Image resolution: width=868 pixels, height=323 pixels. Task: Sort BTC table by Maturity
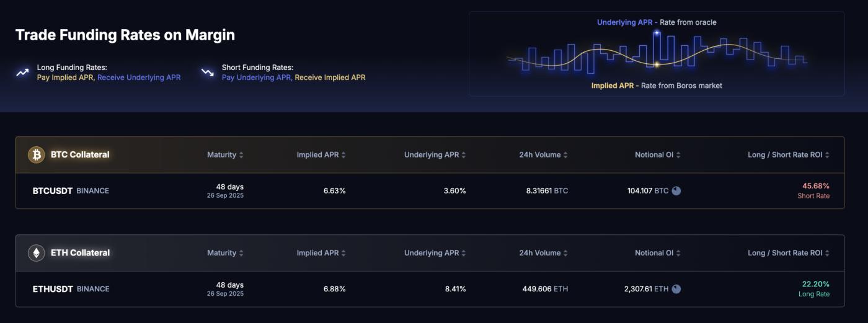[x=225, y=155]
